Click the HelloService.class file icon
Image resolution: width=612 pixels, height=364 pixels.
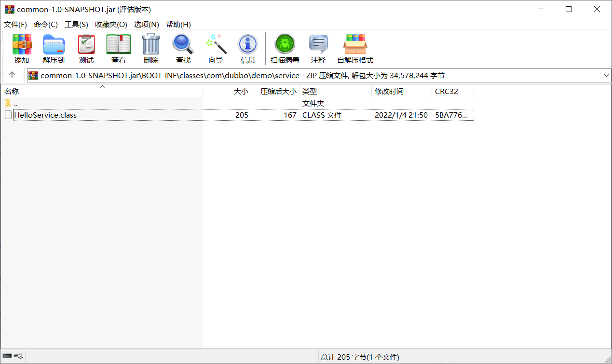tap(8, 115)
